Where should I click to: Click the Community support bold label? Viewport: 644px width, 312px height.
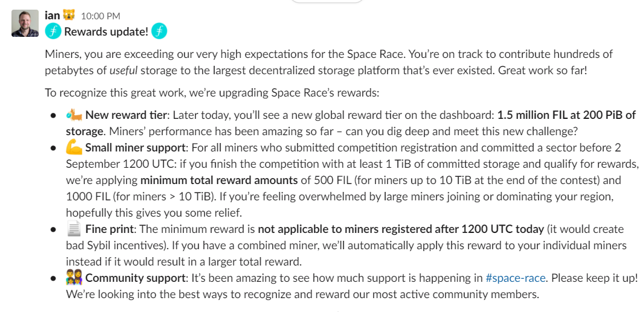click(x=135, y=278)
